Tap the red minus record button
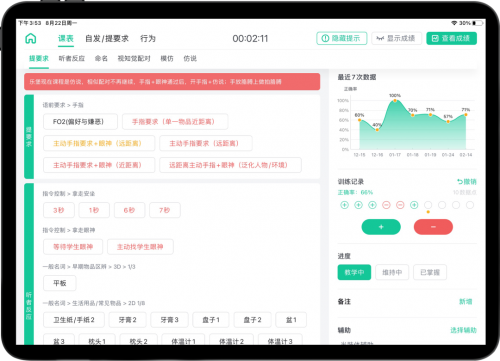 point(433,227)
